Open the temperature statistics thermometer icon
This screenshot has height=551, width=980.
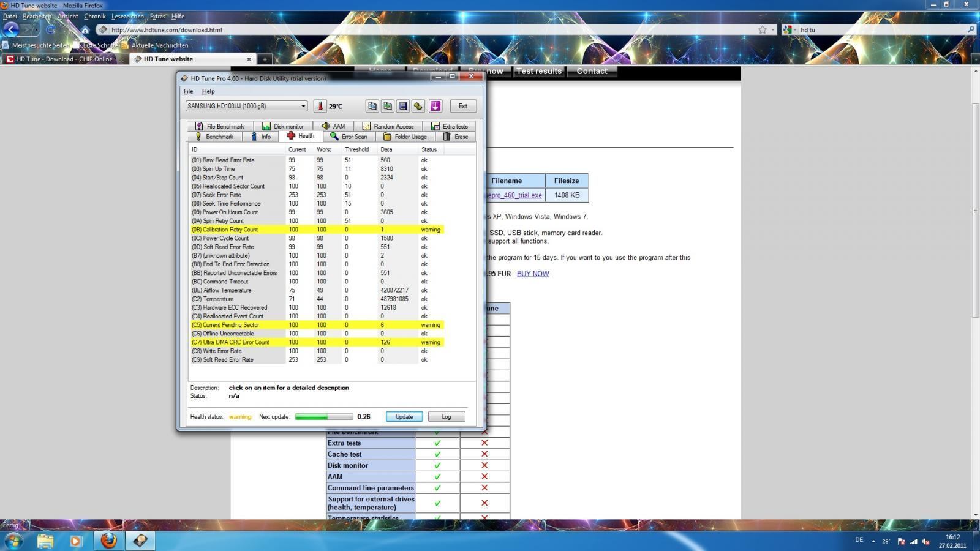pyautogui.click(x=320, y=106)
